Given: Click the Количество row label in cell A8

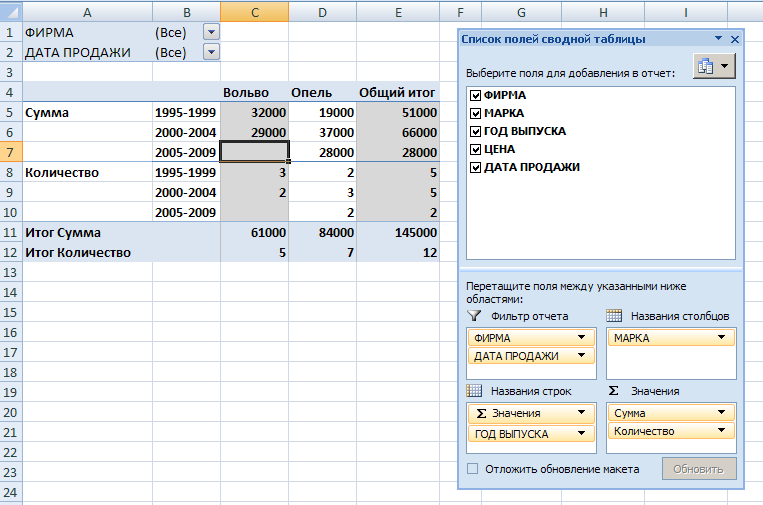Looking at the screenshot, I should (x=88, y=173).
